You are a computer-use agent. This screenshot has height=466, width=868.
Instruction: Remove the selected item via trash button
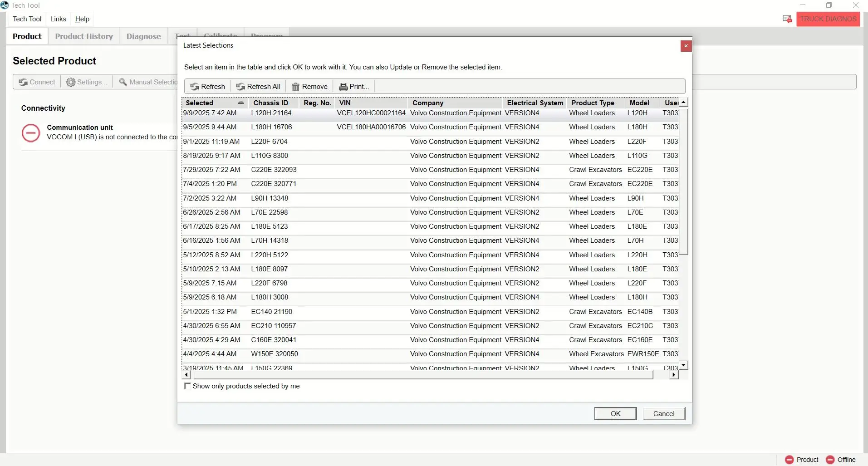pos(309,87)
